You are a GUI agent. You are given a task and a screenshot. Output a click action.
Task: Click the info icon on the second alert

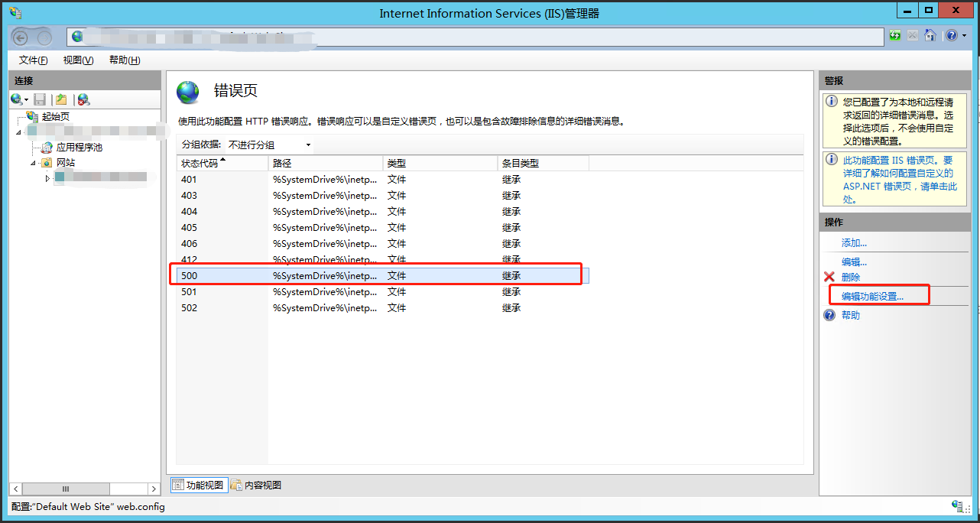tap(832, 160)
